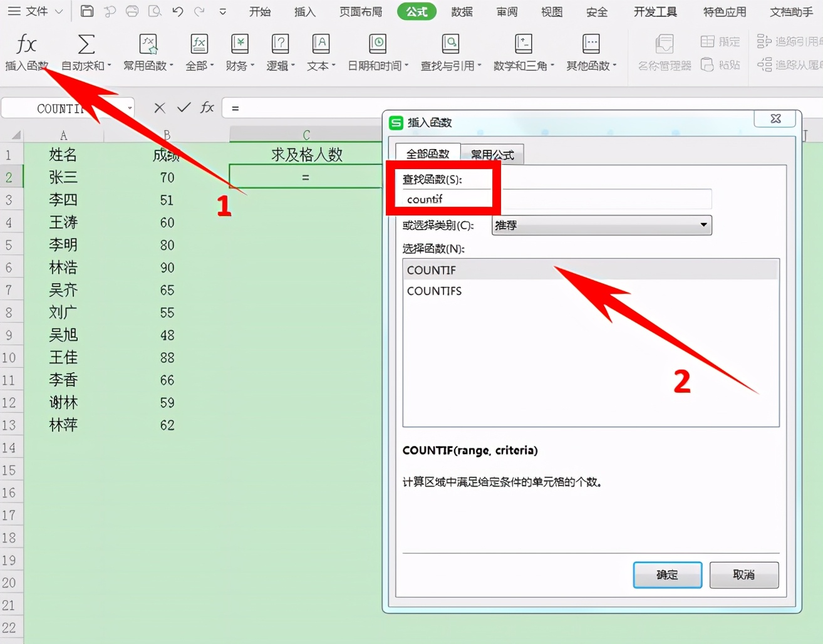
Task: Open the Developer Tools (开发工具) tab
Action: pos(655,11)
